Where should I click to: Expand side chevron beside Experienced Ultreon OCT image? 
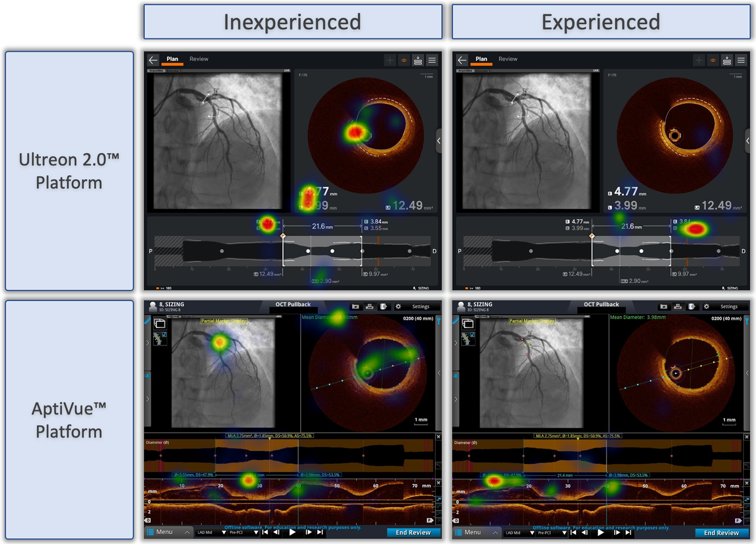pos(747,141)
